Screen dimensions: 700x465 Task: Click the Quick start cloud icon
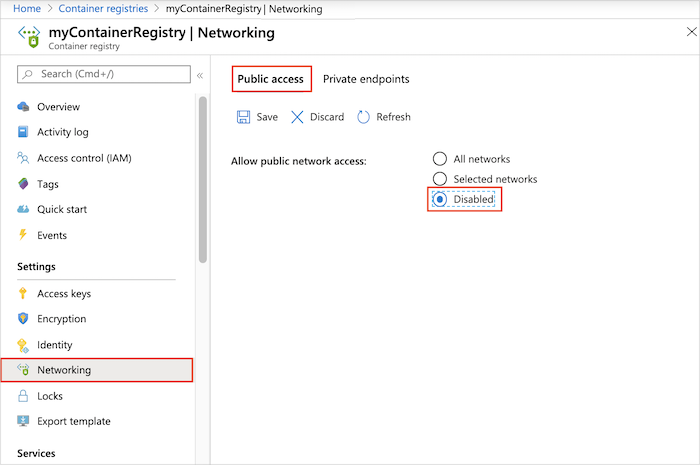tap(24, 209)
